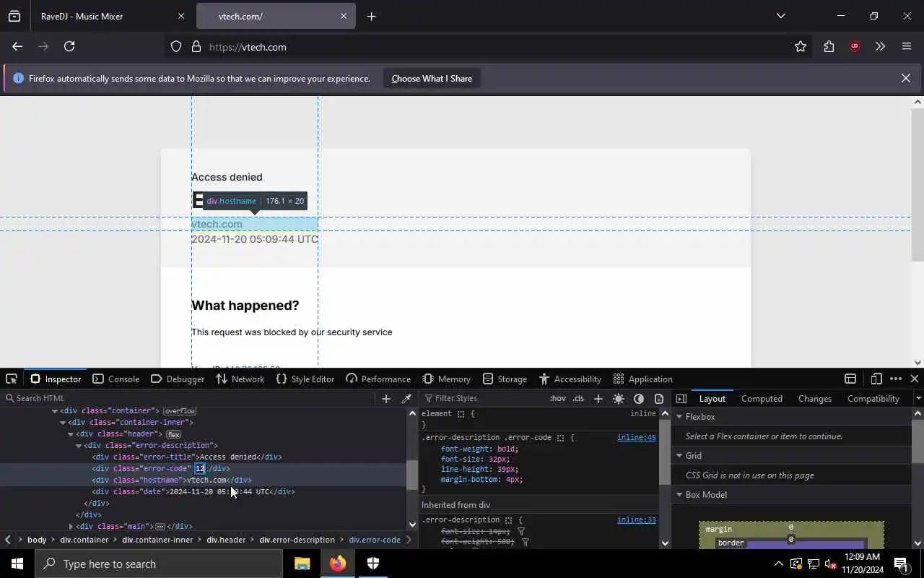Dismiss the Mozilla data notification bar
The image size is (924, 578).
(x=905, y=78)
